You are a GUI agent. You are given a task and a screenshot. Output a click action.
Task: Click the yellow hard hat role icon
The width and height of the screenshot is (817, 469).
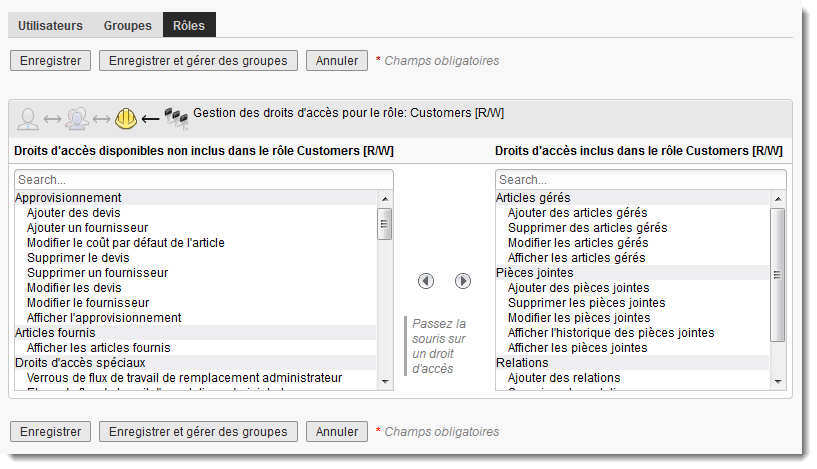(x=126, y=119)
